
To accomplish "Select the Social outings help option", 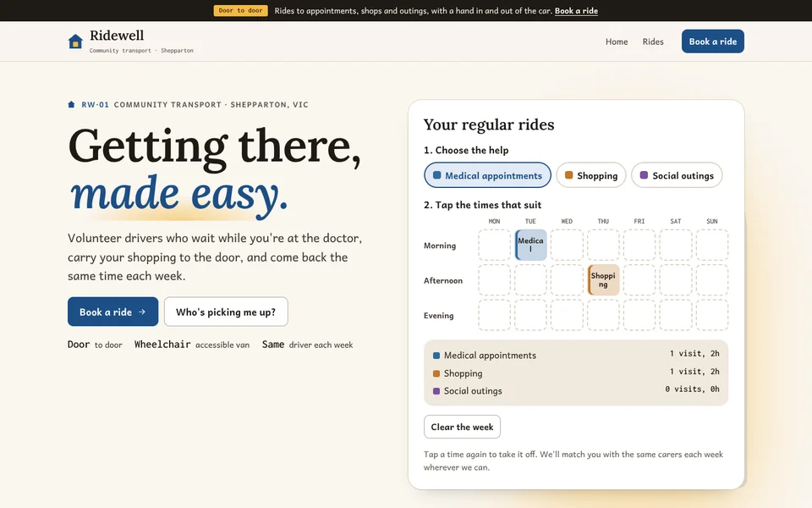I will 677,175.
